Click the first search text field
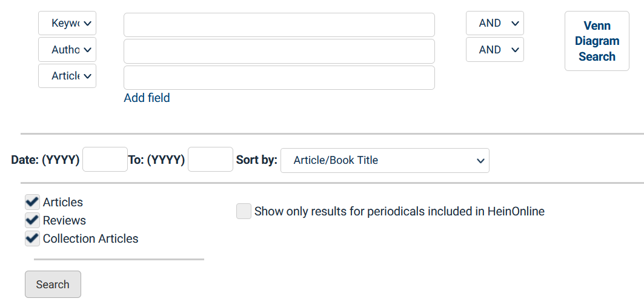The height and width of the screenshot is (304, 644). pyautogui.click(x=279, y=25)
